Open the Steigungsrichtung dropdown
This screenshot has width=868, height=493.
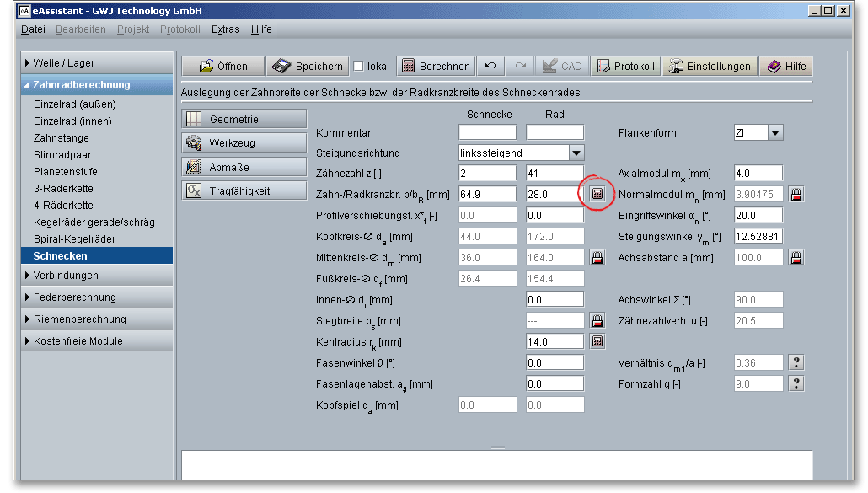576,153
